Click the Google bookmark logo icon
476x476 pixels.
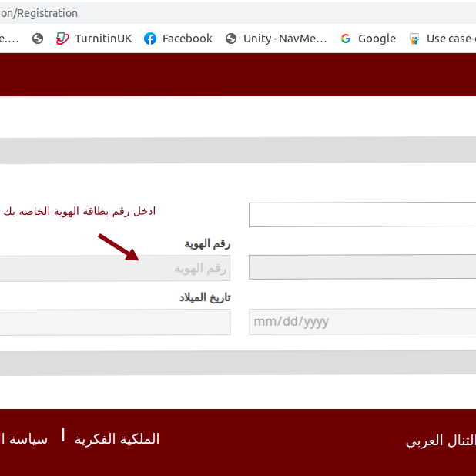(346, 39)
